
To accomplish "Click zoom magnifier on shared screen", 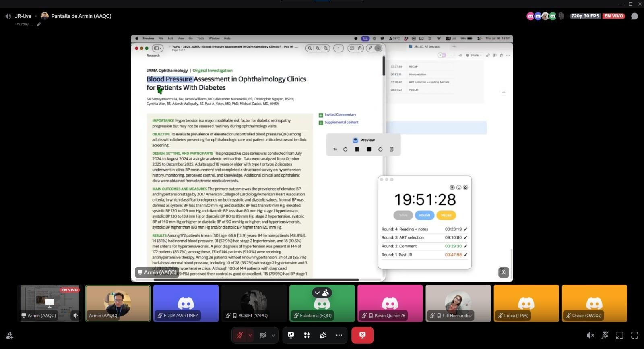I will point(504,272).
